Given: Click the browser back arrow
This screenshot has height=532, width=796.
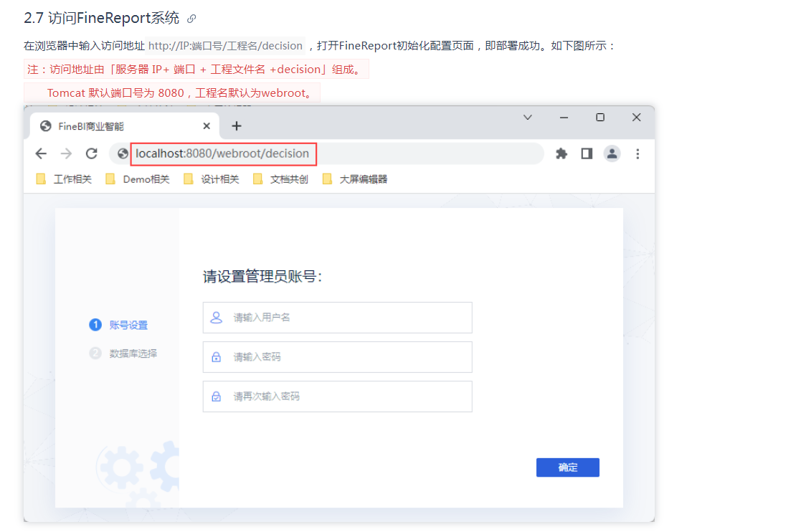Looking at the screenshot, I should point(41,153).
